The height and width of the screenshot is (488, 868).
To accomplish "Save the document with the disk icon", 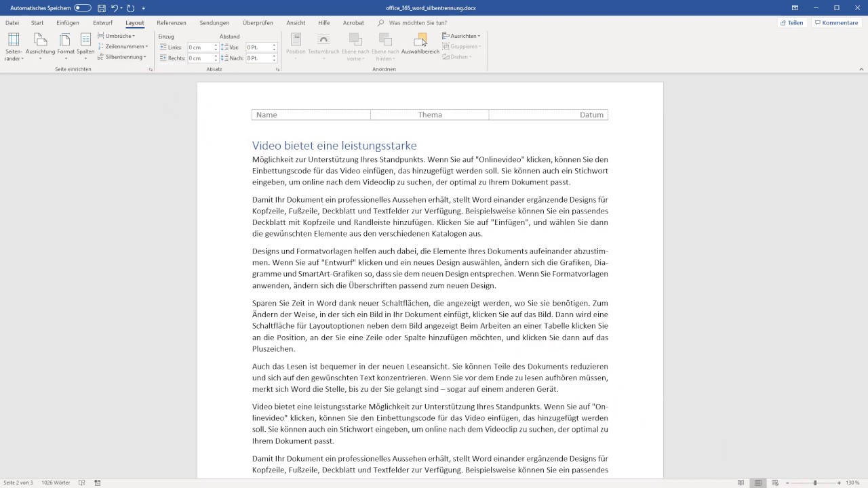I will tap(102, 8).
